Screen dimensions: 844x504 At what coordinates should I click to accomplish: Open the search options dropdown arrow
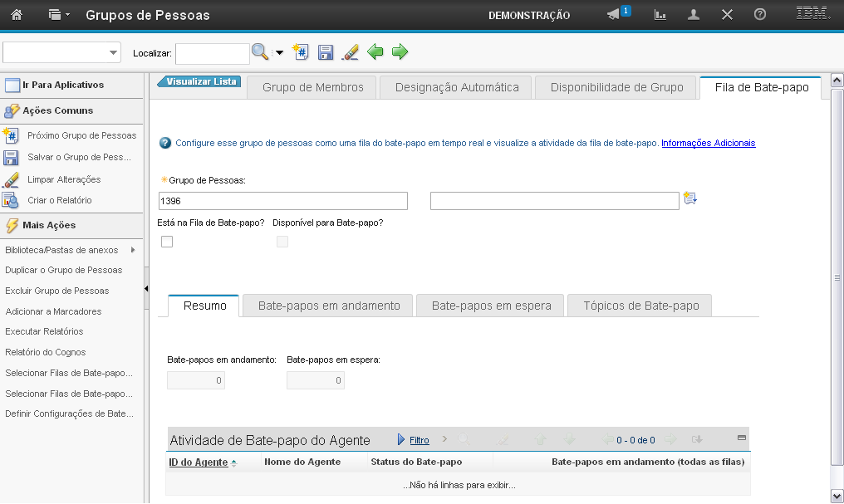point(279,53)
